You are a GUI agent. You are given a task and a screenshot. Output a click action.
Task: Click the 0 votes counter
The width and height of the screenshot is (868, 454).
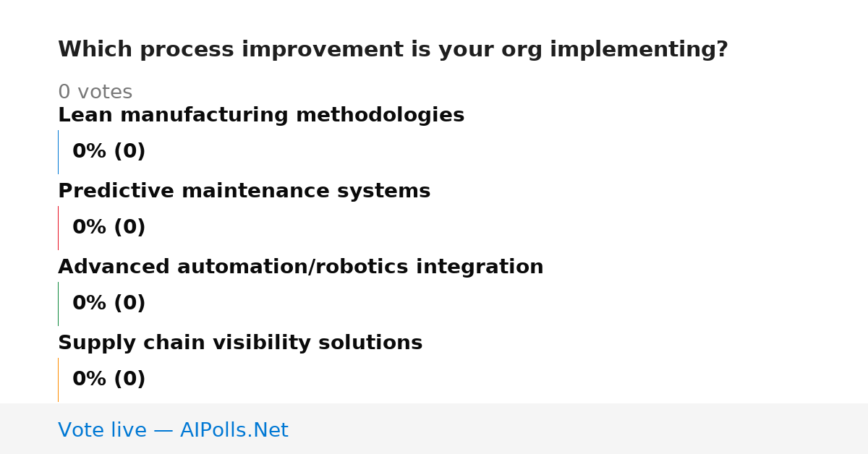(95, 93)
